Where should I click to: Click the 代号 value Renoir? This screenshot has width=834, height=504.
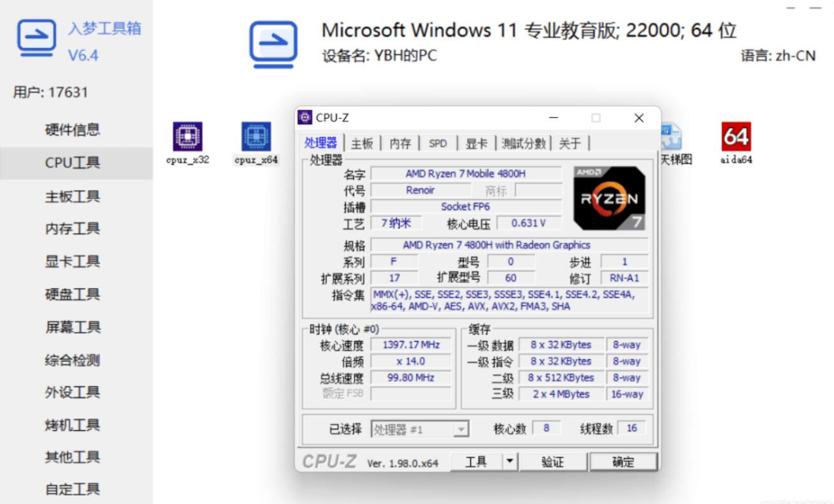click(x=421, y=190)
